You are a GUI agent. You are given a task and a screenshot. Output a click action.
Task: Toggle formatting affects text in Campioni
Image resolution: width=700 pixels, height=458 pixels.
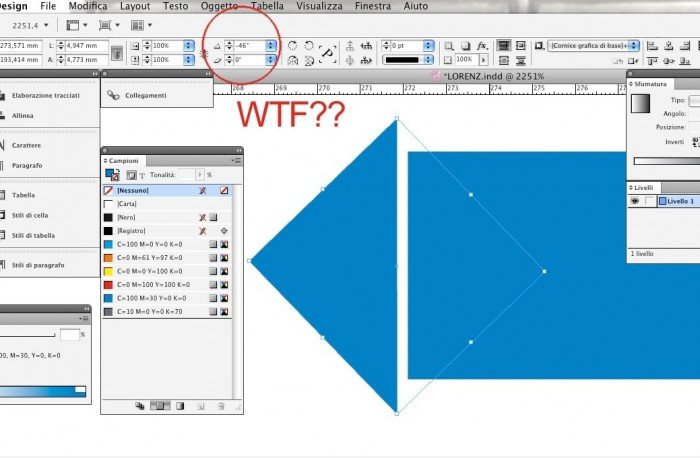pyautogui.click(x=142, y=175)
